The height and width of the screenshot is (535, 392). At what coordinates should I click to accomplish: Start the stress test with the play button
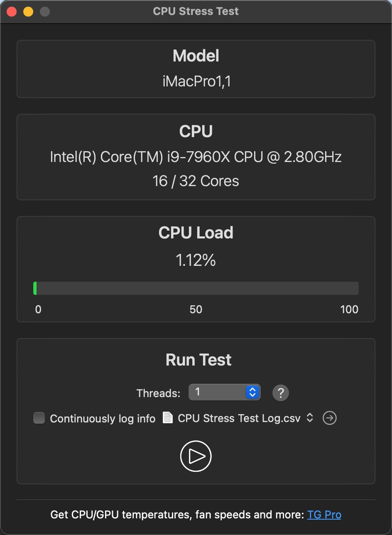click(x=196, y=456)
